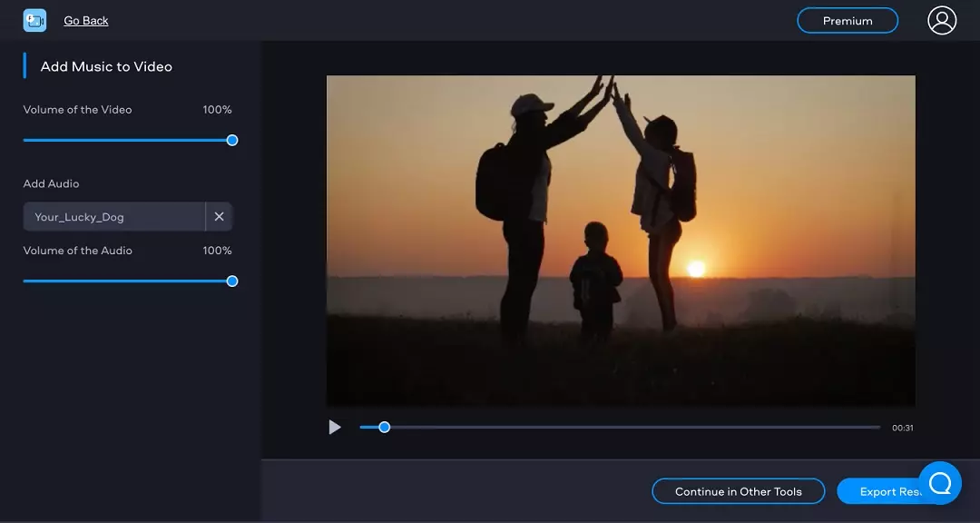This screenshot has width=980, height=523.
Task: Click the Add Music to Video heading
Action: [106, 66]
